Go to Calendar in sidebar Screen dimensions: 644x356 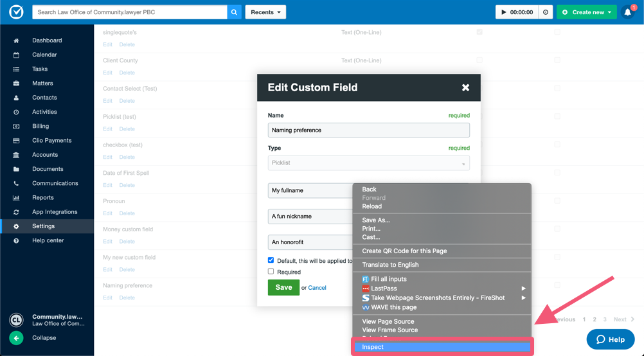[x=44, y=55]
